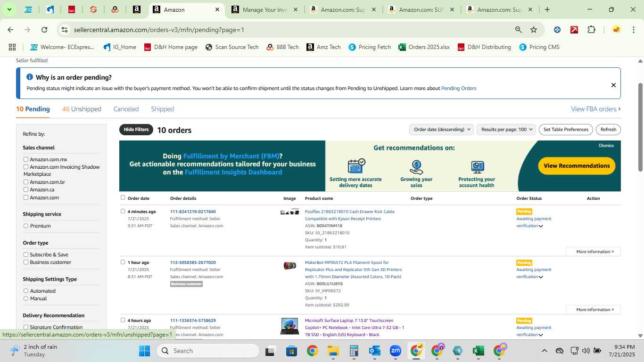Select the 10 Pending tab
Screen dimensions: 644x362
click(33, 109)
